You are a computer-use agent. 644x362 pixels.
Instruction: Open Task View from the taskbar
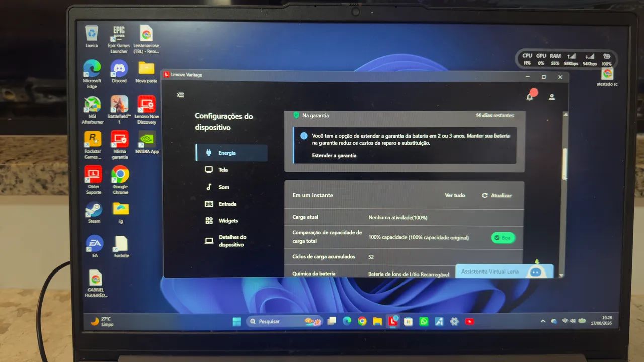(332, 321)
